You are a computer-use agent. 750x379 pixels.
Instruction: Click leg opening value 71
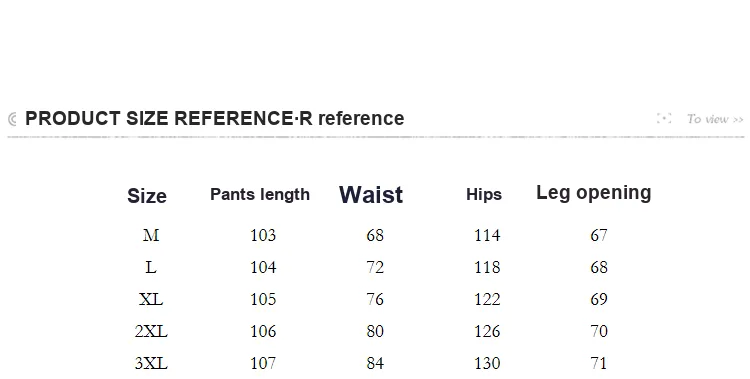[599, 363]
